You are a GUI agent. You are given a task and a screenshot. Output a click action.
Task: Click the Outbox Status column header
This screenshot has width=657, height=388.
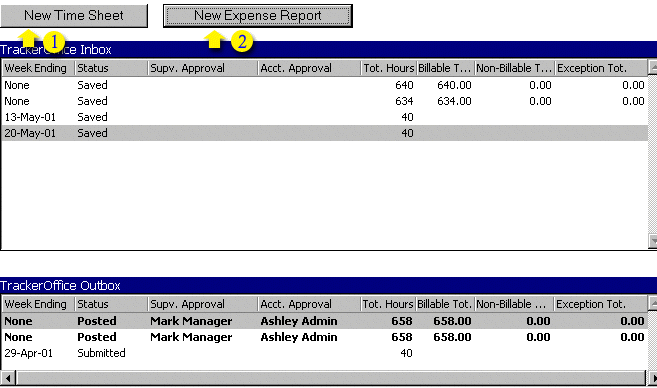point(111,304)
